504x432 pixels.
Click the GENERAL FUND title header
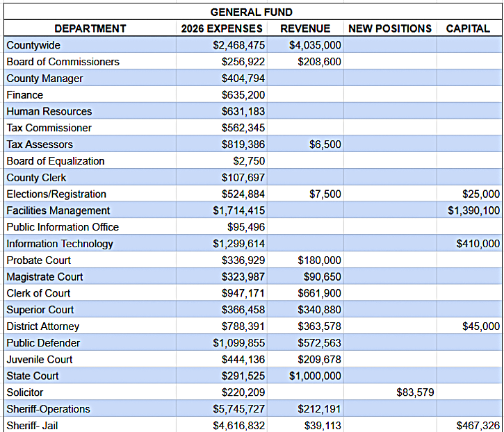[252, 12]
